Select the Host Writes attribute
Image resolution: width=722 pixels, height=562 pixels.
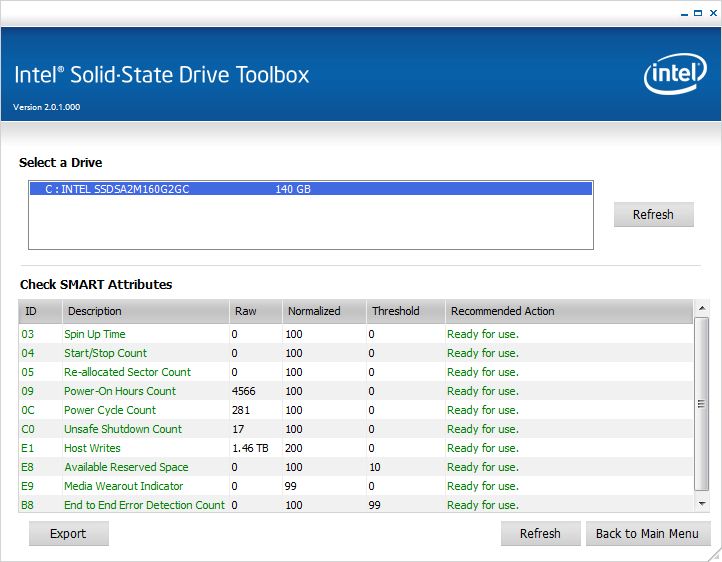(355, 448)
